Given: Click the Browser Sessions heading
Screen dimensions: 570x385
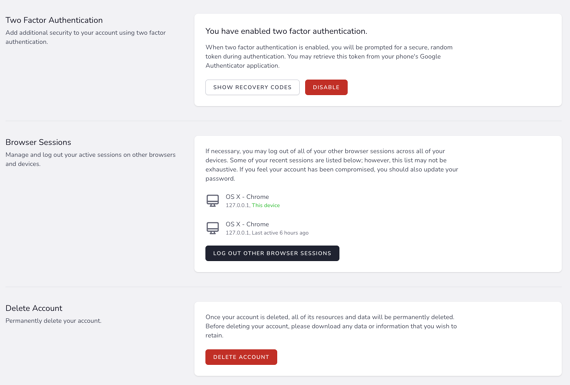Looking at the screenshot, I should [x=38, y=142].
